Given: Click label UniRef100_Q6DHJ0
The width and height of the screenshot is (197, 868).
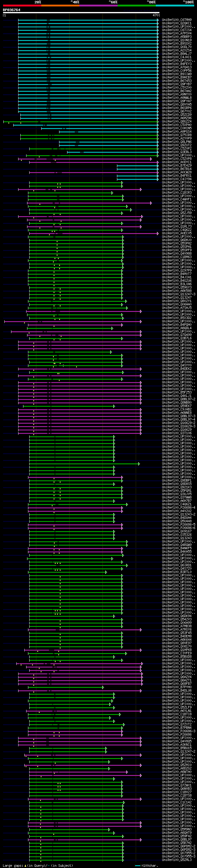Looking at the screenshot, I should click(177, 240).
